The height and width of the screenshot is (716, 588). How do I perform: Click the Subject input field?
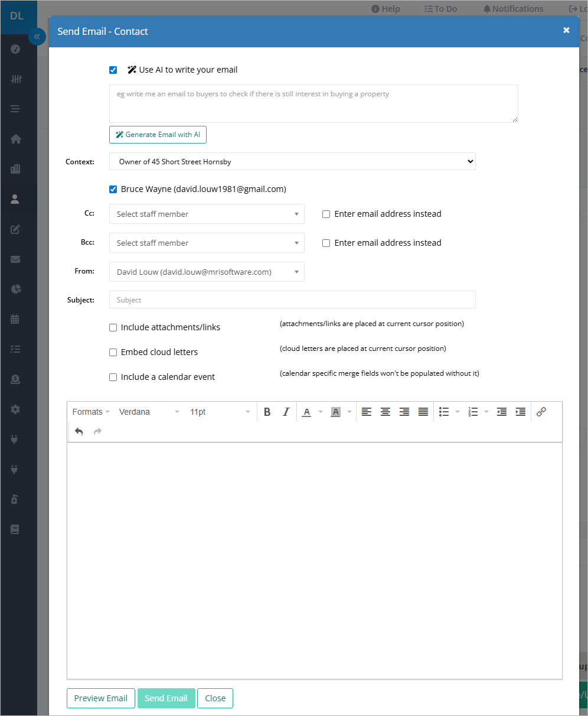[x=292, y=300]
